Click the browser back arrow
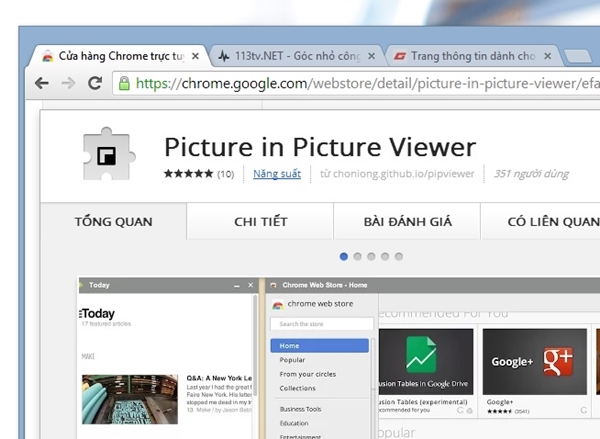Screen dimensions: 600x439 coord(41,83)
